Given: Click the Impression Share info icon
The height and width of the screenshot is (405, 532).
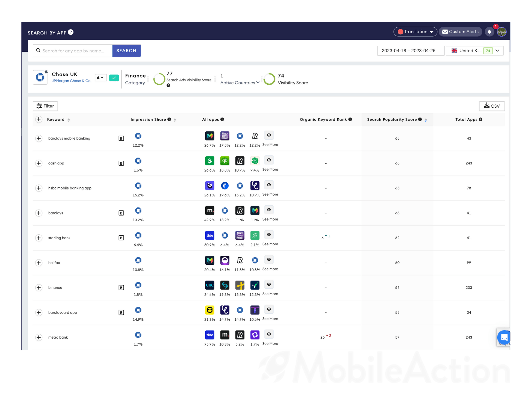Looking at the screenshot, I should tap(169, 119).
